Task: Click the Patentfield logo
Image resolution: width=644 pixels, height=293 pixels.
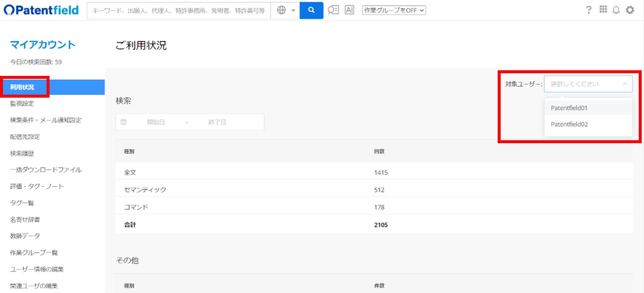Action: [41, 10]
